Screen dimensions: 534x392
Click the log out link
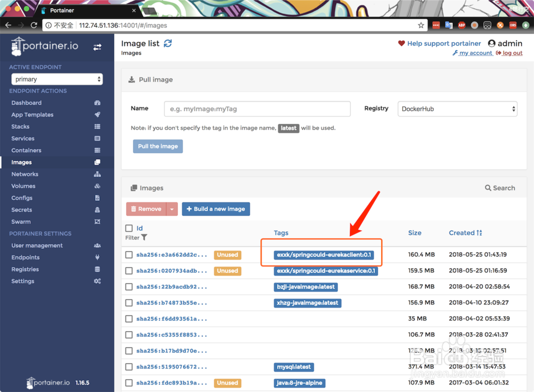point(509,53)
